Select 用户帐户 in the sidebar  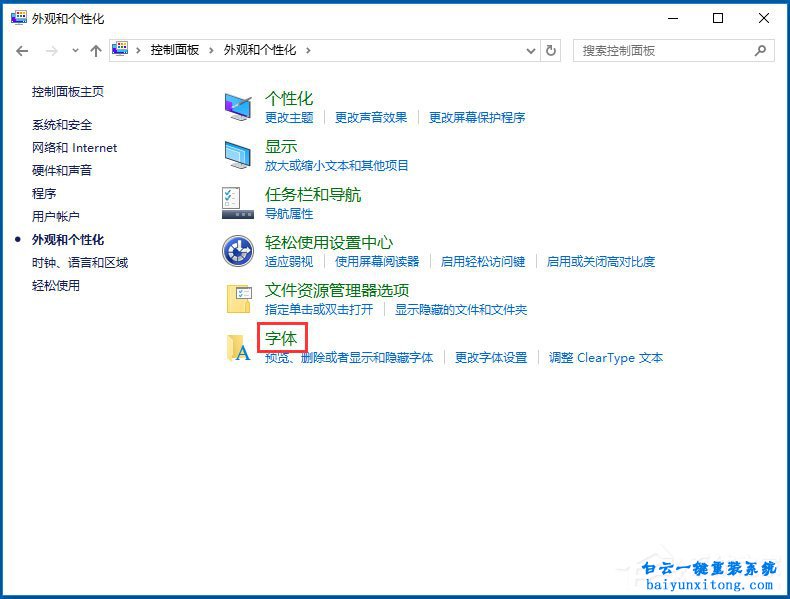[x=56, y=217]
